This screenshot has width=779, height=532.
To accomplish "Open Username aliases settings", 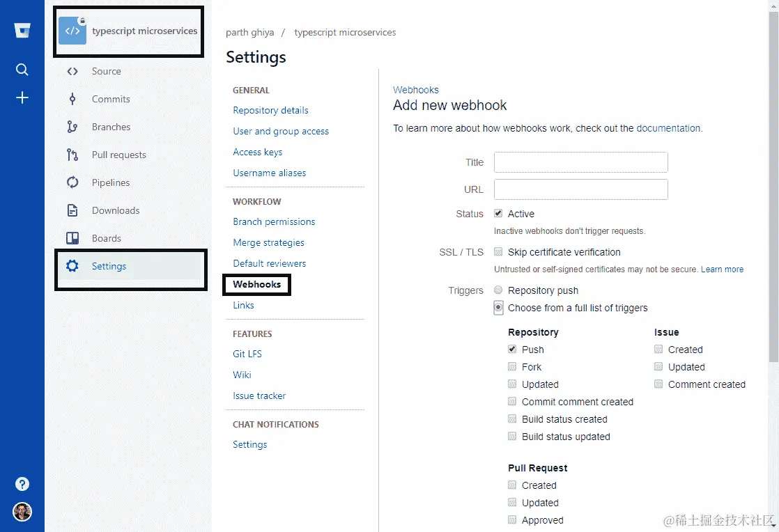I will click(x=269, y=173).
